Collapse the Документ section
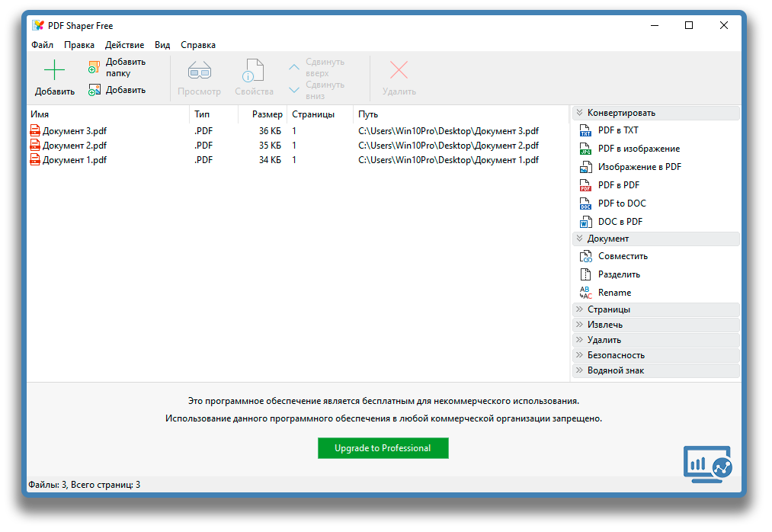This screenshot has width=772, height=532. click(x=656, y=239)
